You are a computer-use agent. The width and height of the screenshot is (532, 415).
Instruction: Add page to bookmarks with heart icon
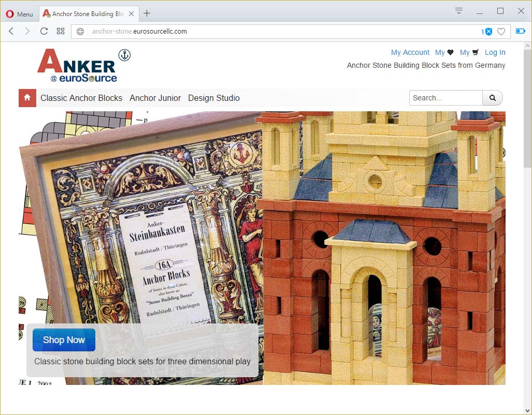point(501,32)
